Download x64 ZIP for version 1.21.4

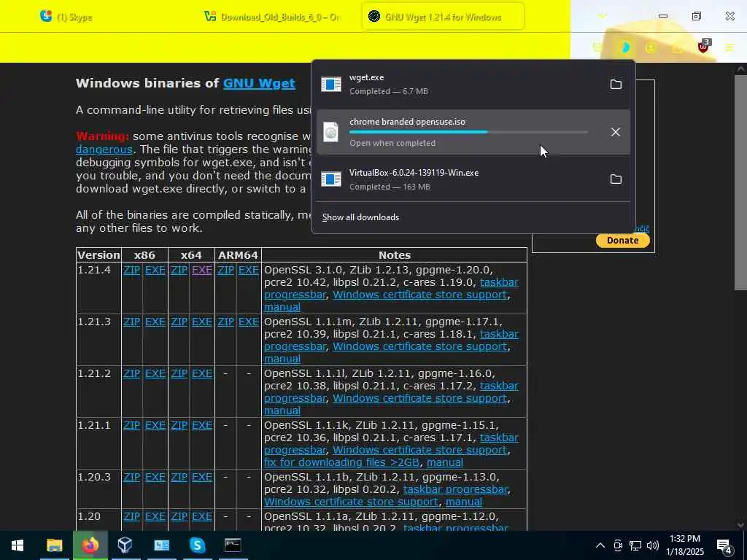pos(179,270)
